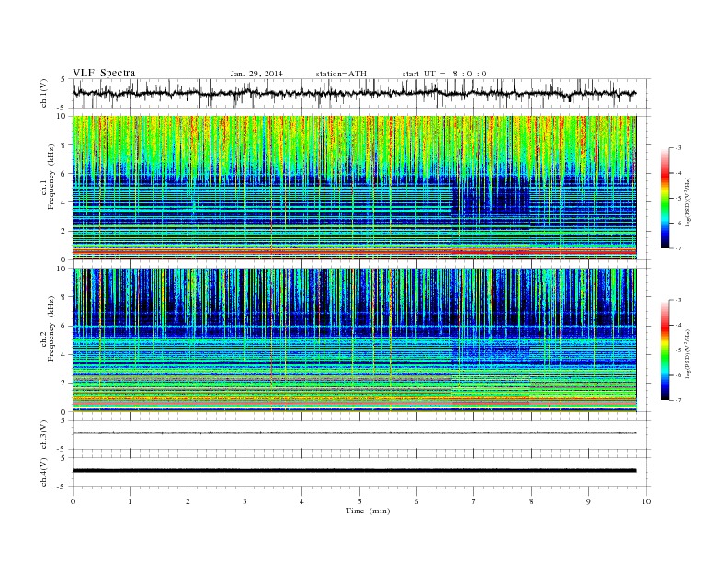The width and height of the screenshot is (728, 563).
Task: Select the "start UT = 8 :0 :0" text
Action: click(x=444, y=74)
